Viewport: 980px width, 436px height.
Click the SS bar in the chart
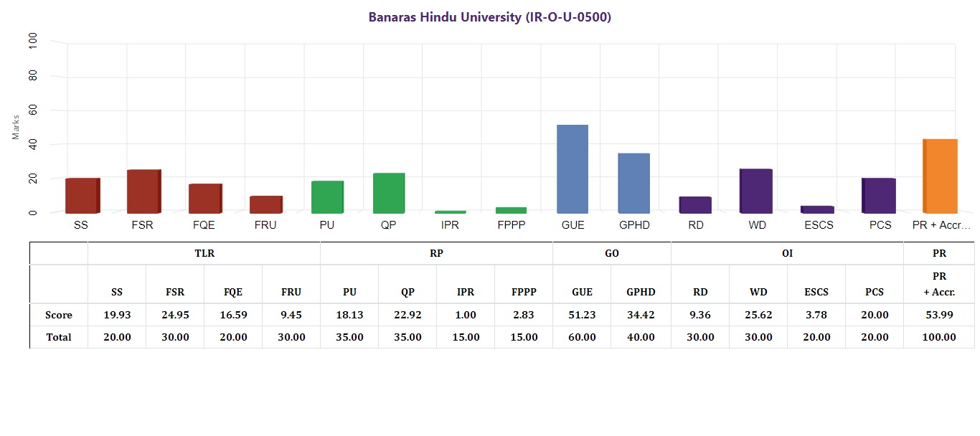83,196
